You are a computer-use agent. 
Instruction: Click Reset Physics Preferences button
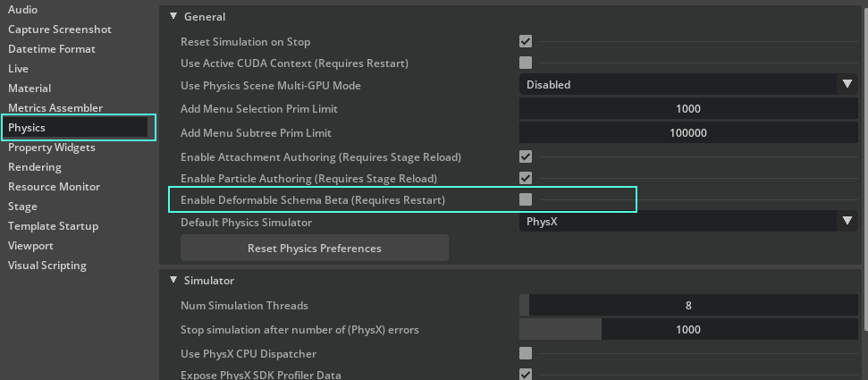[x=315, y=248]
